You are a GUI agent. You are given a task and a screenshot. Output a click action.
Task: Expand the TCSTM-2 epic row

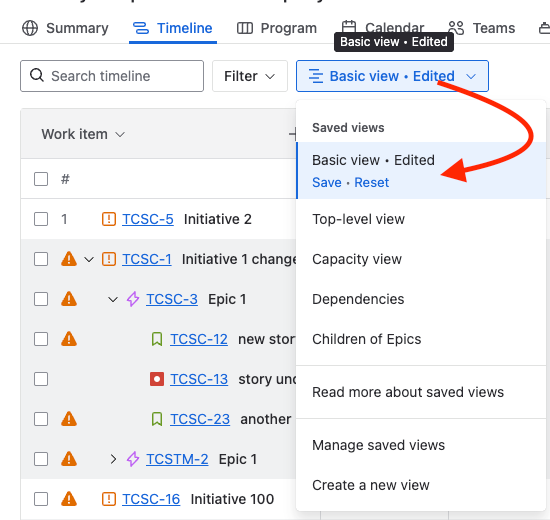pyautogui.click(x=113, y=459)
